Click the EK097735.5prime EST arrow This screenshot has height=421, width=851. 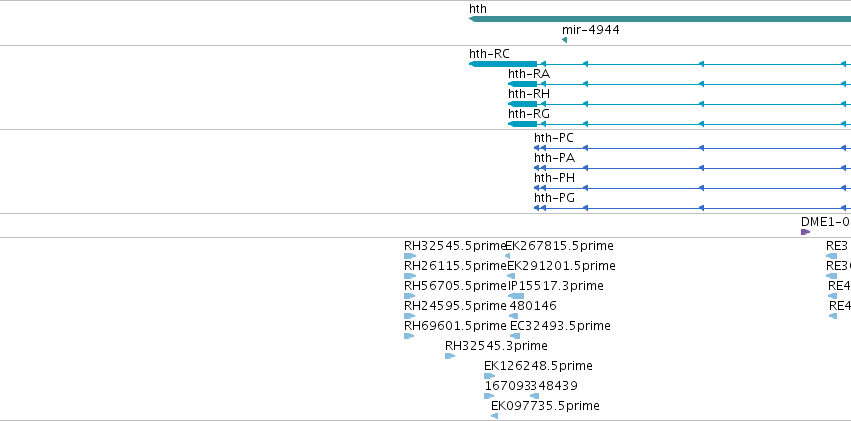pyautogui.click(x=494, y=416)
